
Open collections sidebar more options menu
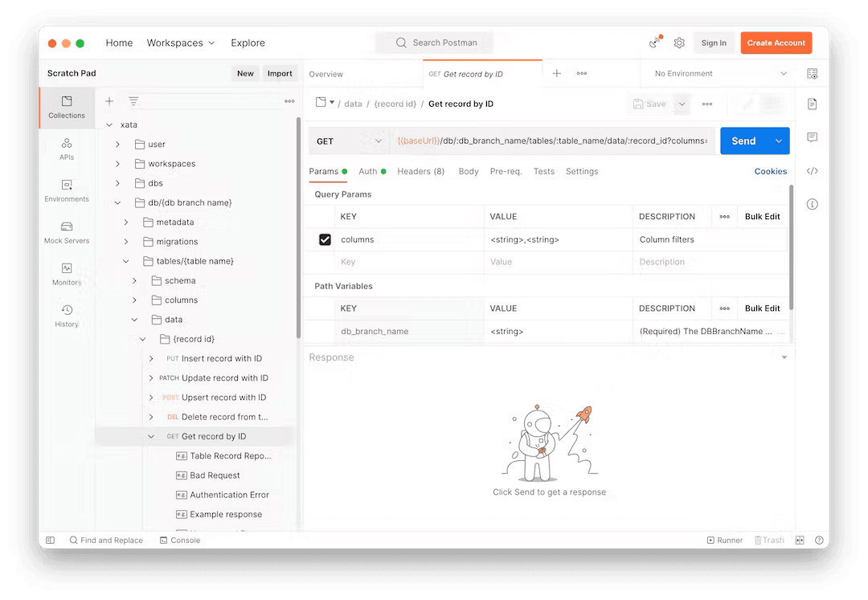pyautogui.click(x=289, y=101)
